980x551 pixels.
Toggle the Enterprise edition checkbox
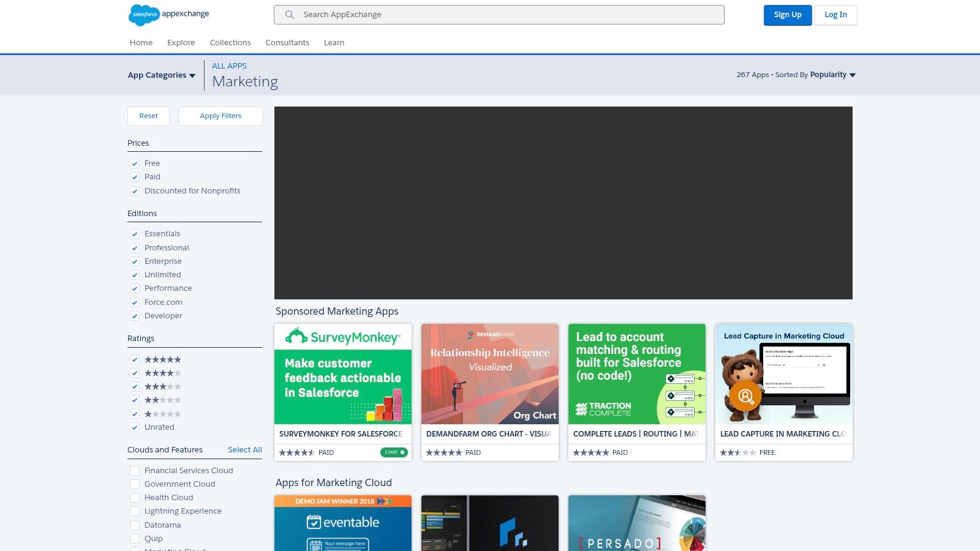coord(135,261)
